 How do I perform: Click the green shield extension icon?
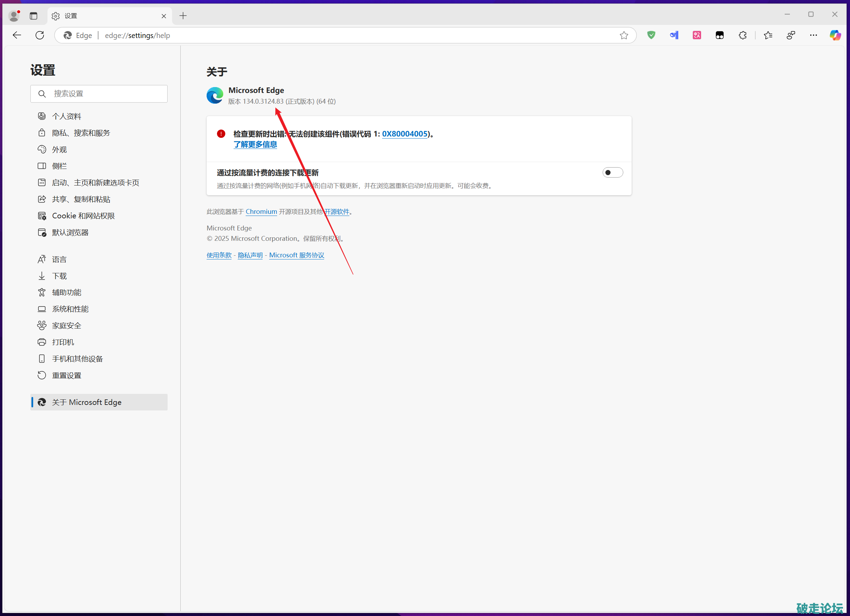pos(651,35)
